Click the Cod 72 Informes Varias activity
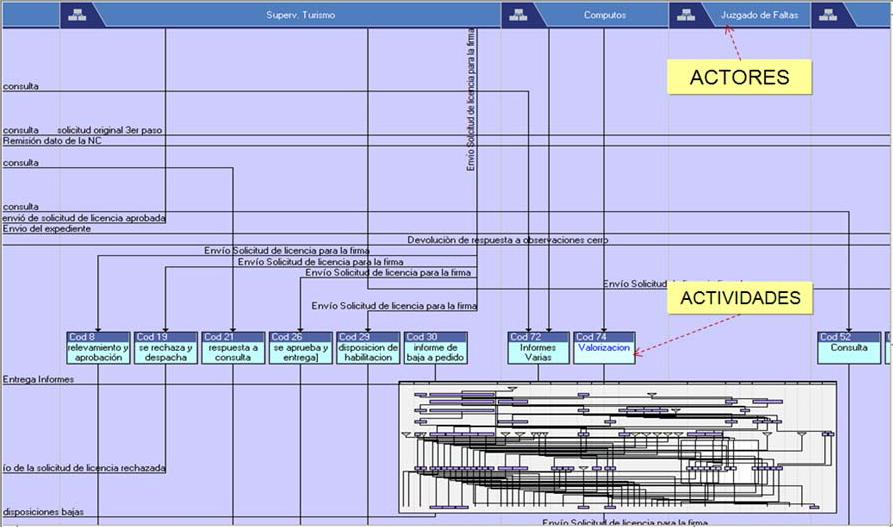Viewport: 893px width, 527px height. click(538, 348)
